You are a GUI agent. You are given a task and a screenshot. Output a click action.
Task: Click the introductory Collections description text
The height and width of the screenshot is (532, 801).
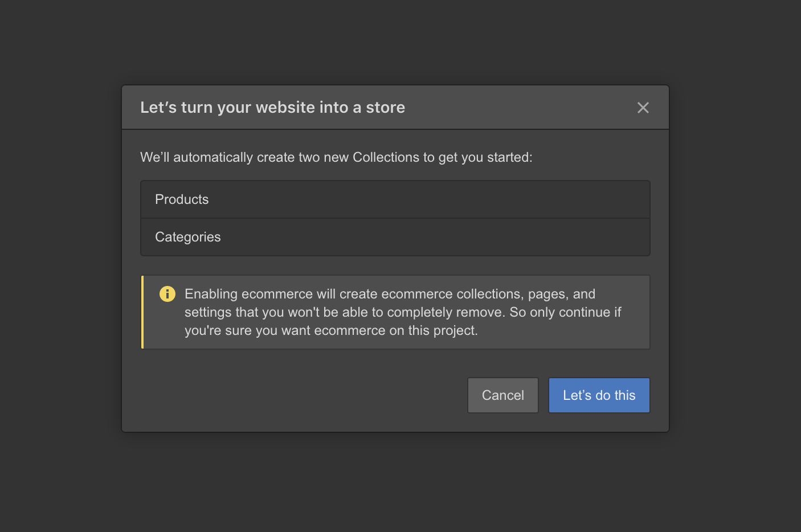click(x=336, y=157)
